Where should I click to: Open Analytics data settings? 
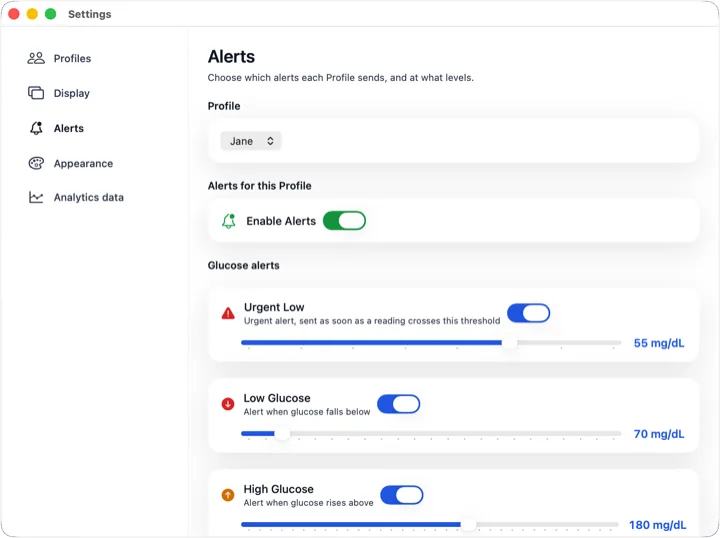pos(89,197)
